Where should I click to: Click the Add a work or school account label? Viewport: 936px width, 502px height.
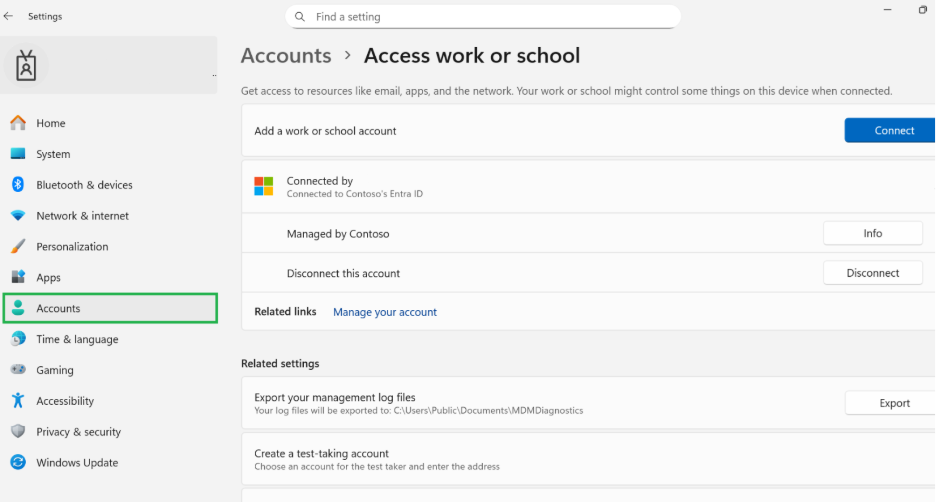point(325,131)
